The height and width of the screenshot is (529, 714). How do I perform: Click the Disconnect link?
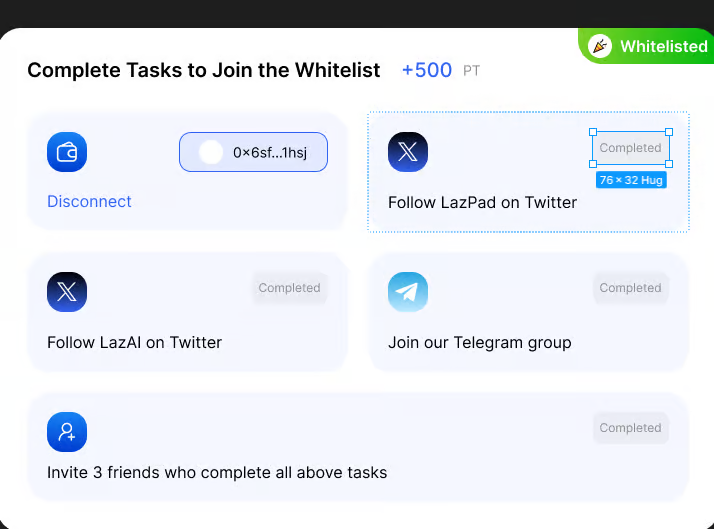pyautogui.click(x=89, y=202)
